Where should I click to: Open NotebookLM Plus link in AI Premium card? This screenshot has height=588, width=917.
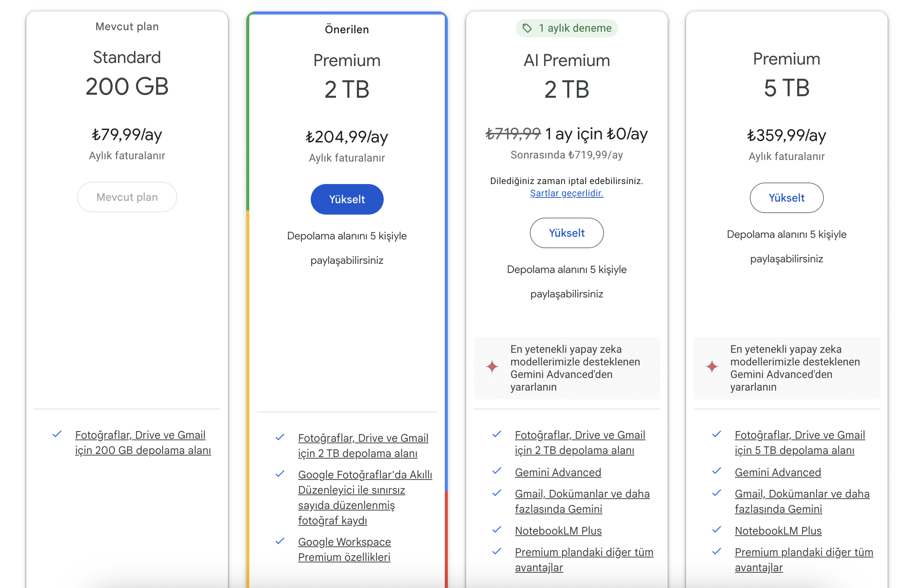(x=558, y=531)
